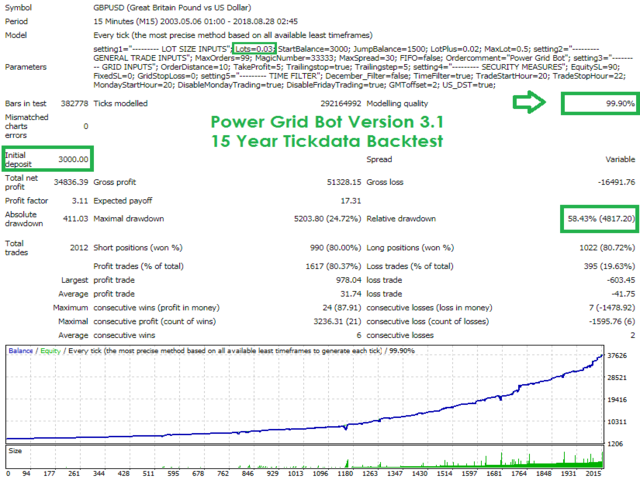Image resolution: width=640 pixels, height=480 pixels.
Task: Click the 15 Year Tickdata Backtest subtitle
Action: [x=327, y=141]
